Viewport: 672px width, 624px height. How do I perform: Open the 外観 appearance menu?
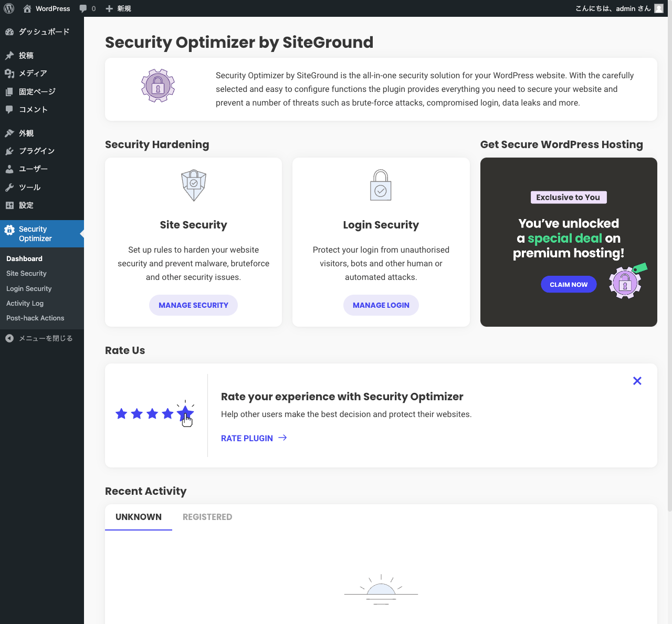click(42, 133)
